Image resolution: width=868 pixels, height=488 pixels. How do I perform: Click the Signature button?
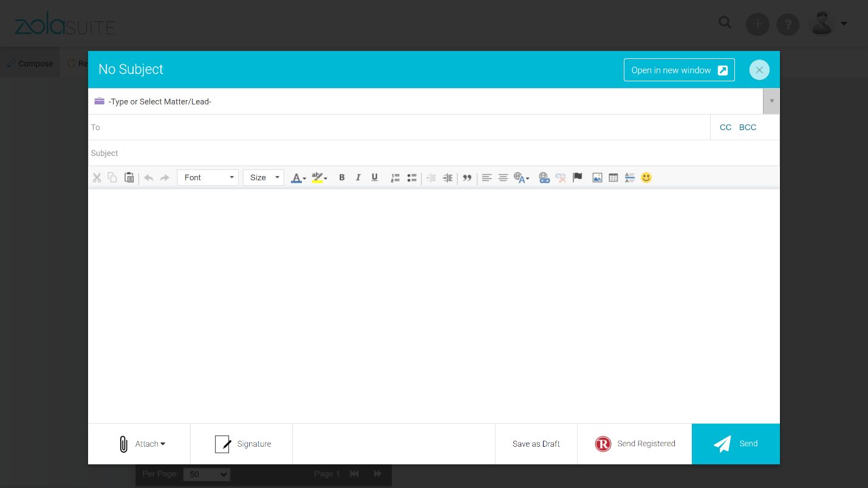click(x=242, y=444)
